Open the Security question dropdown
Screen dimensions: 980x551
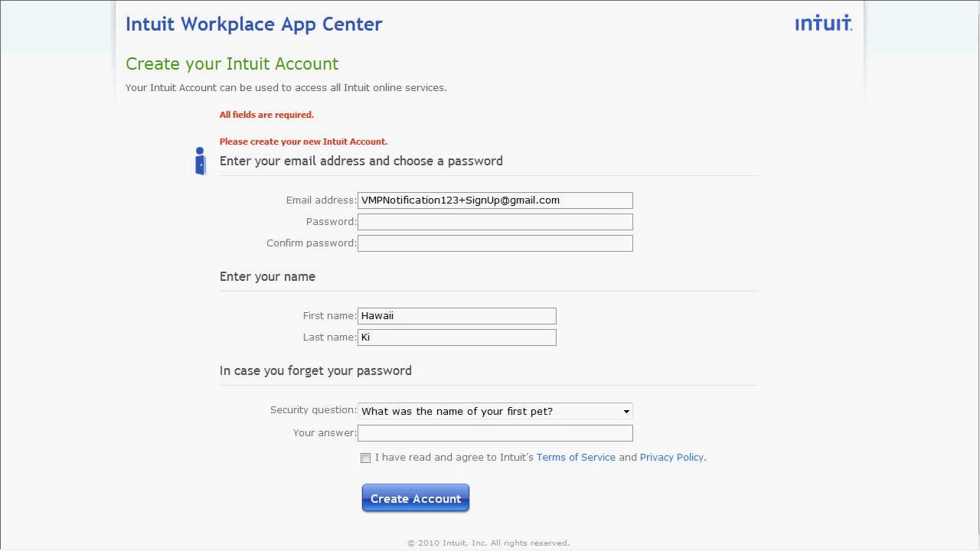495,411
